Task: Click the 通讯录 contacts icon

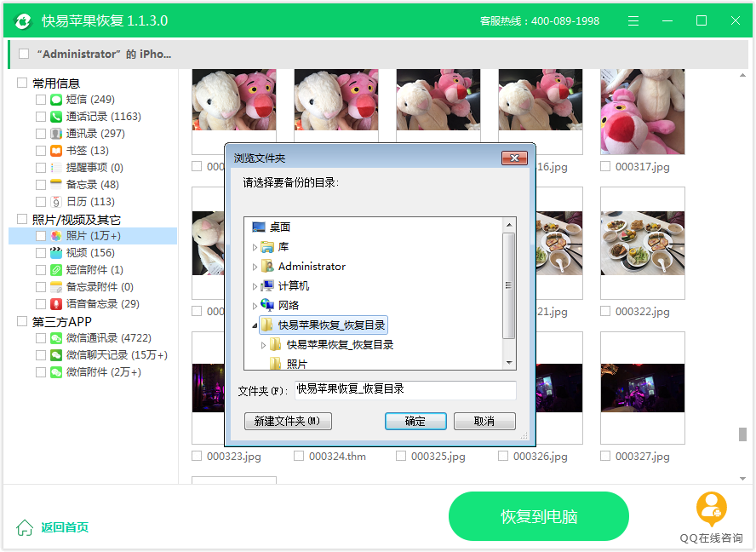Action: pos(56,133)
